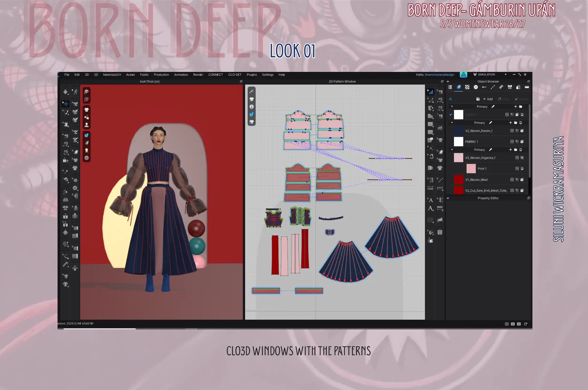Click the limerickartanddesign account link
The image size is (588, 390).
[x=439, y=75]
